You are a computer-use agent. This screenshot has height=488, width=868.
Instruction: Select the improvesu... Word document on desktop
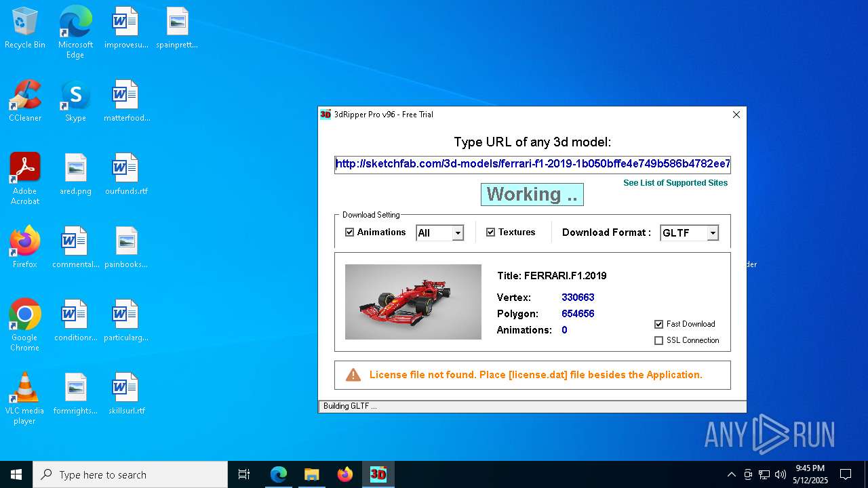pos(126,28)
